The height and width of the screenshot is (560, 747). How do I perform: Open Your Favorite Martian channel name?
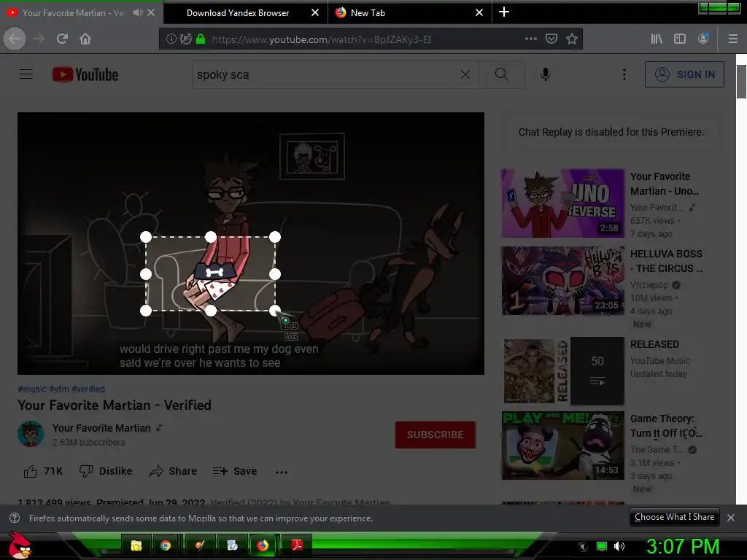pos(101,428)
